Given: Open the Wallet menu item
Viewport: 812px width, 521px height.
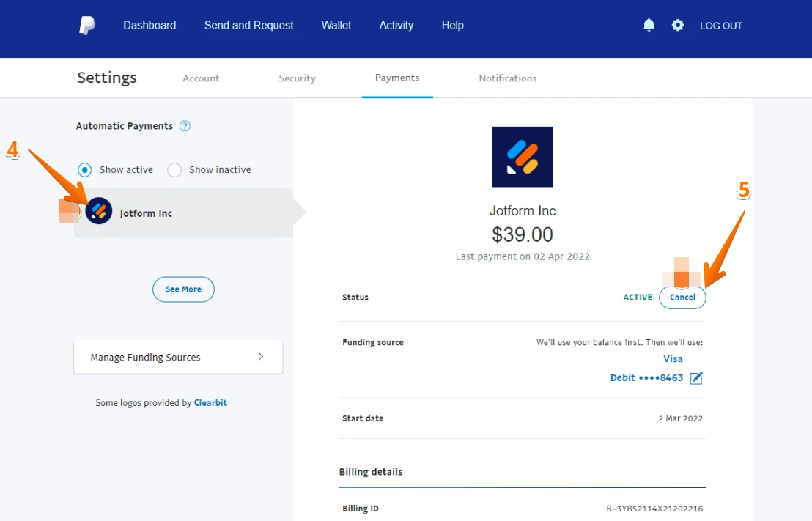Looking at the screenshot, I should tap(336, 25).
